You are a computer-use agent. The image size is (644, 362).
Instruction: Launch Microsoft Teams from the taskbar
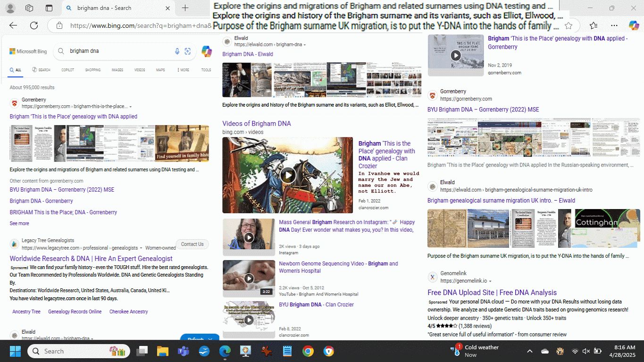coord(184,351)
